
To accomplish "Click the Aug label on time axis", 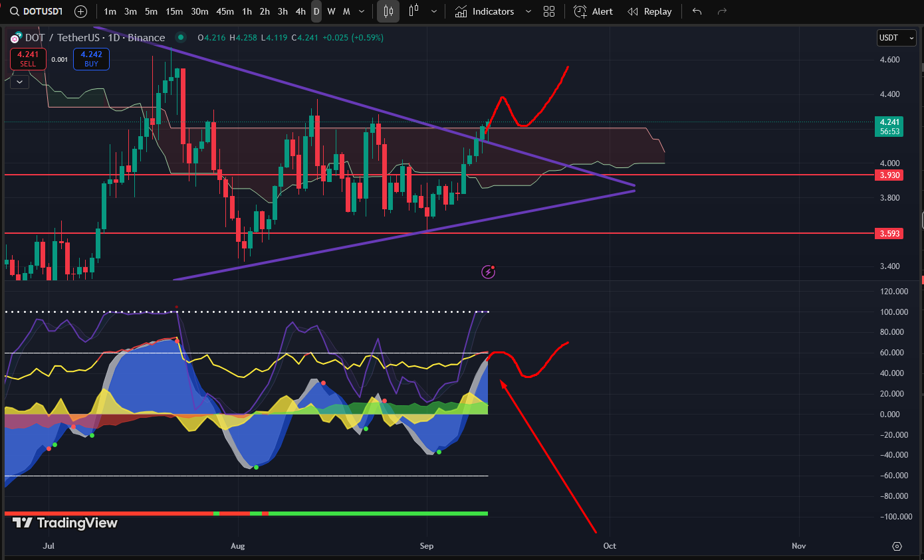I will coord(237,546).
